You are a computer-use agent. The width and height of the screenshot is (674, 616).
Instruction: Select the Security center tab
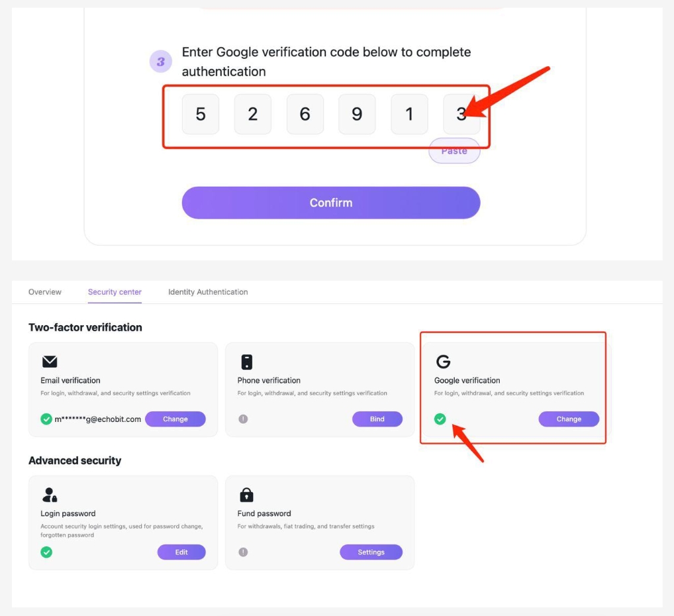115,292
